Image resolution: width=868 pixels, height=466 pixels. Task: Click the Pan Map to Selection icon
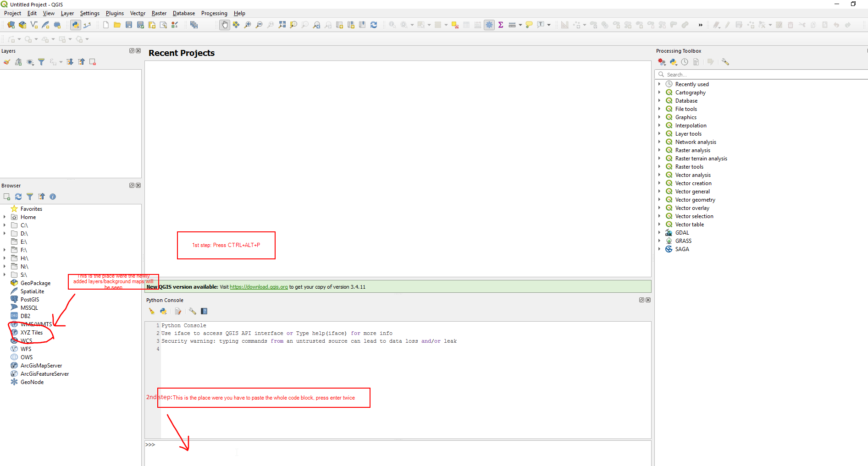click(236, 25)
